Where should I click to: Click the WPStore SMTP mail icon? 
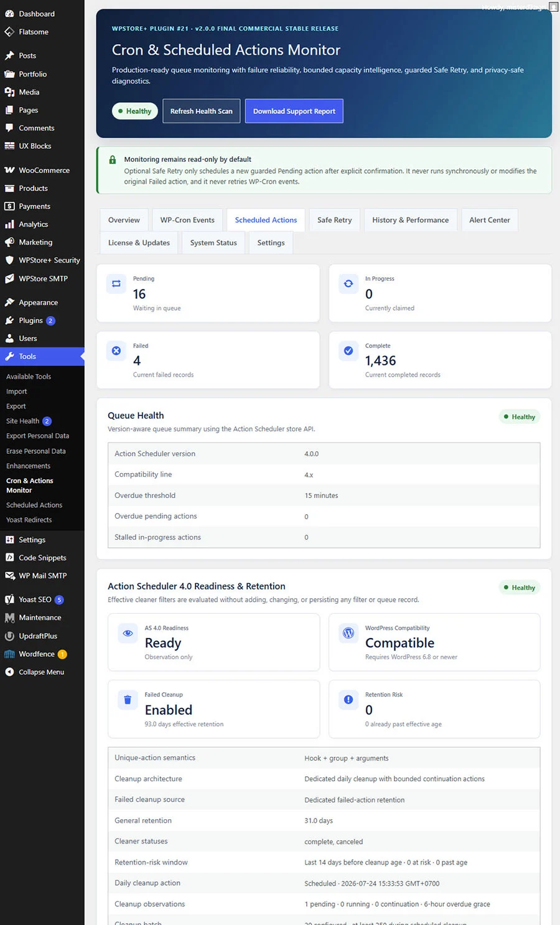pos(9,279)
